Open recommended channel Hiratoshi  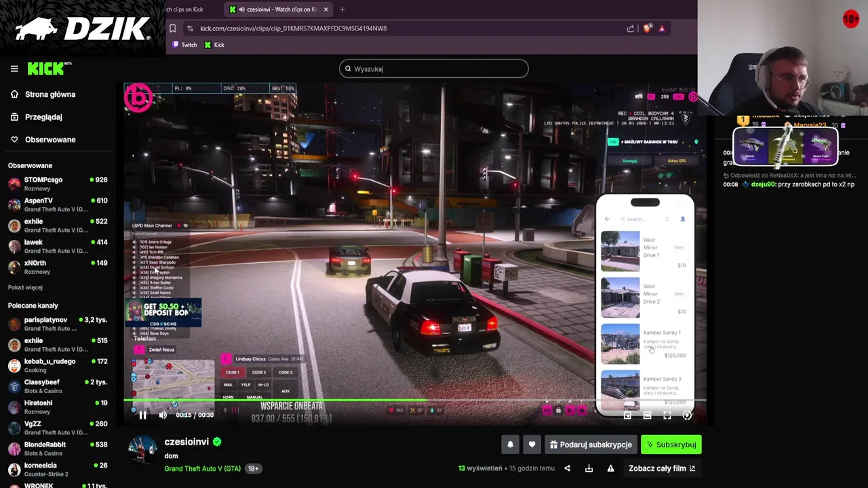point(58,407)
